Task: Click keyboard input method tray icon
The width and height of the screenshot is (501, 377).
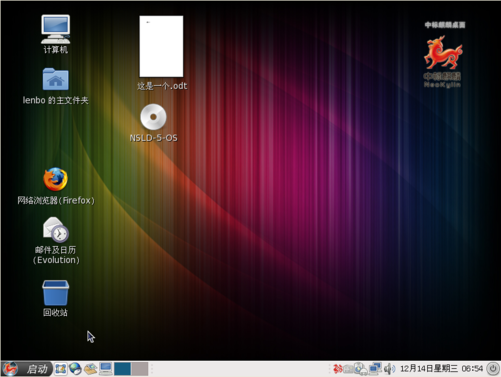Action: 348,369
